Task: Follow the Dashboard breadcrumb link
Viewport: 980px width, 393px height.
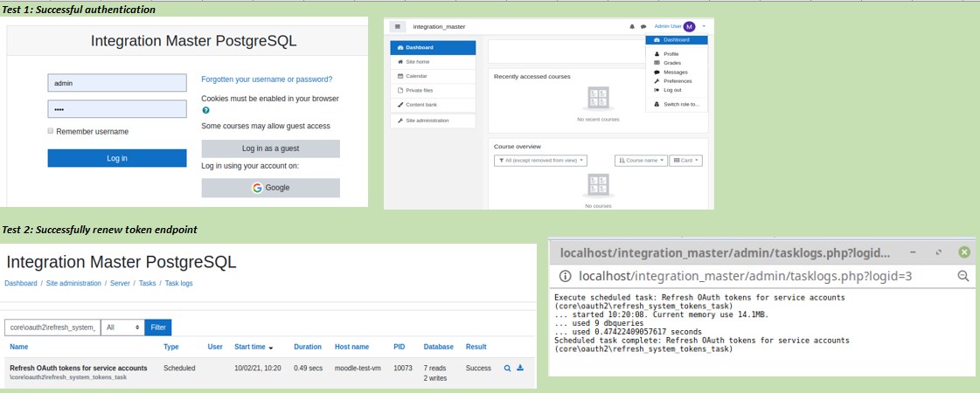Action: [x=21, y=284]
